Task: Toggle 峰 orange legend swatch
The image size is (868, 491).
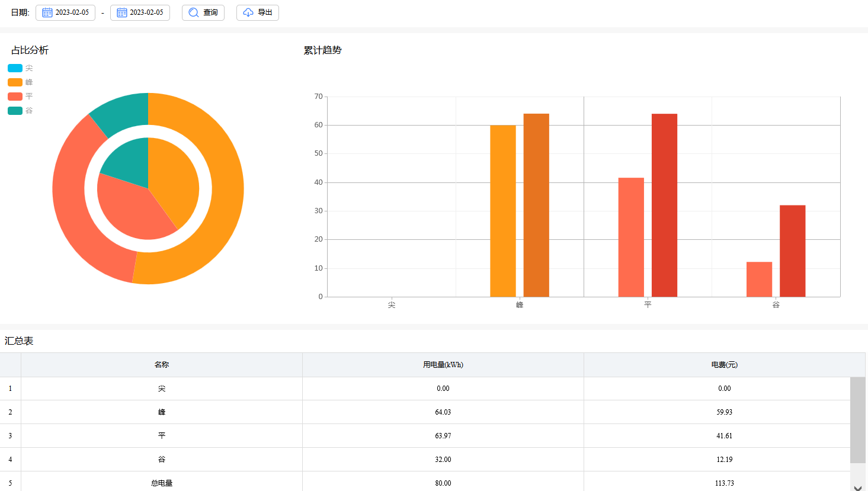Action: pyautogui.click(x=15, y=82)
